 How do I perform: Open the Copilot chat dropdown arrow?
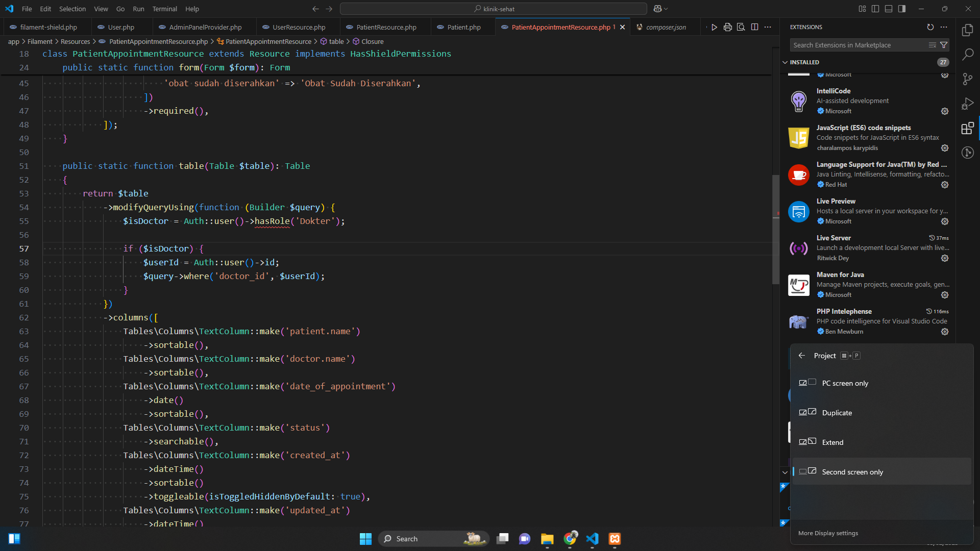(x=666, y=9)
